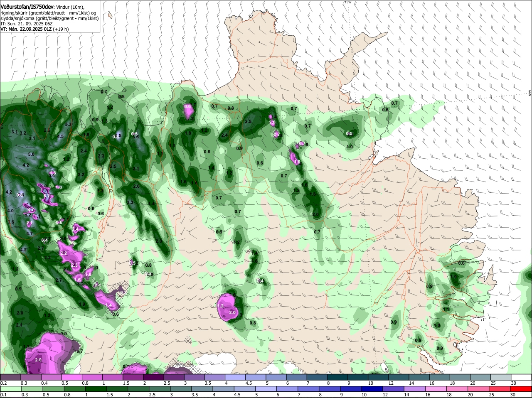The width and height of the screenshot is (532, 398).
Task: Click the '(+19 h)' forecast offset text
Action: pos(61,29)
